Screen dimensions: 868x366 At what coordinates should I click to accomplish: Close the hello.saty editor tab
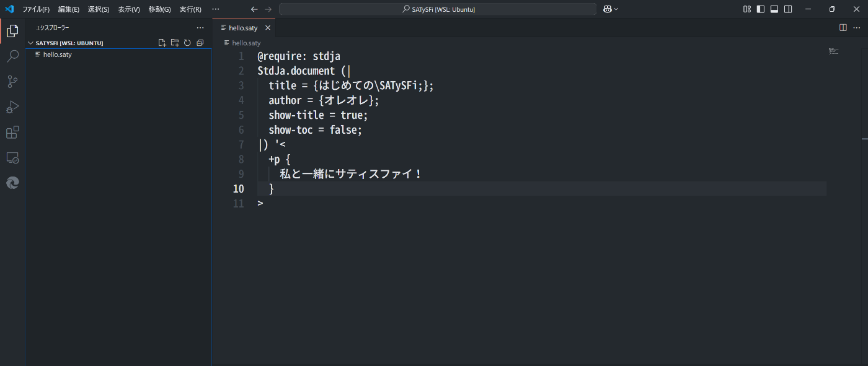pos(268,28)
